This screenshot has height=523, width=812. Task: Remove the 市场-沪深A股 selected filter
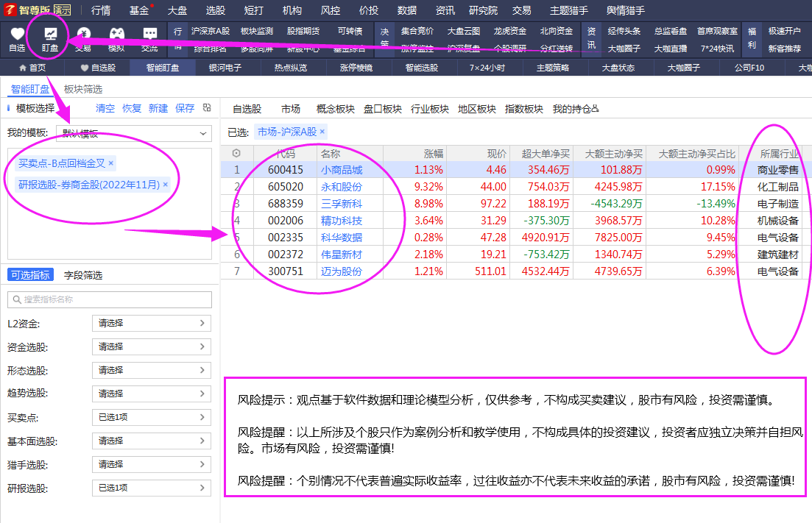322,132
